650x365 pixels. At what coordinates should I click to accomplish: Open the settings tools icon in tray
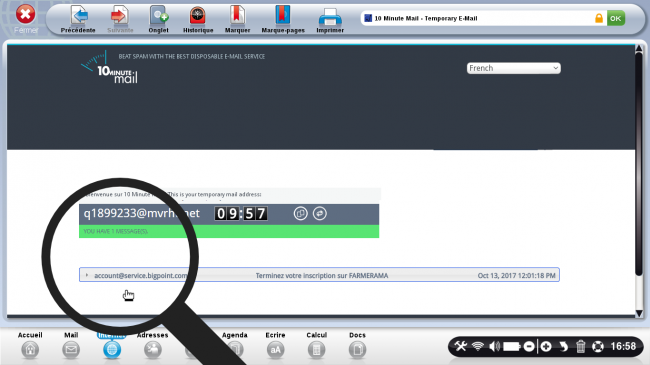tap(460, 346)
